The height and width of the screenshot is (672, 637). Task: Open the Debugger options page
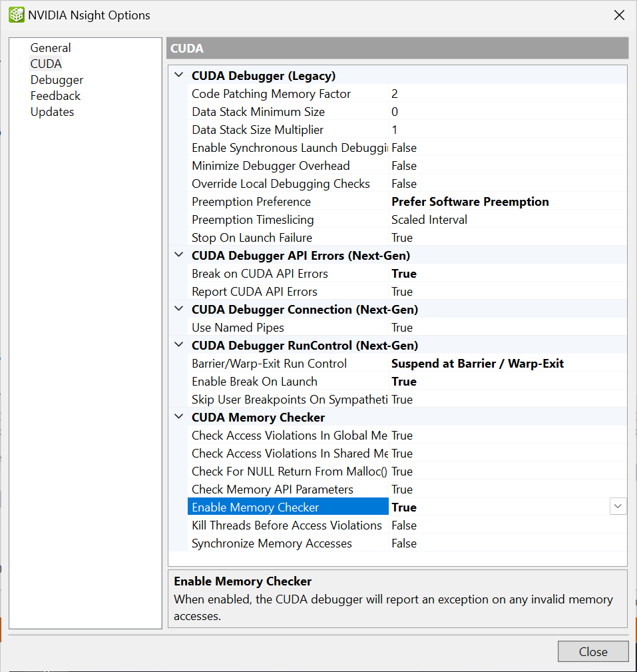(57, 80)
